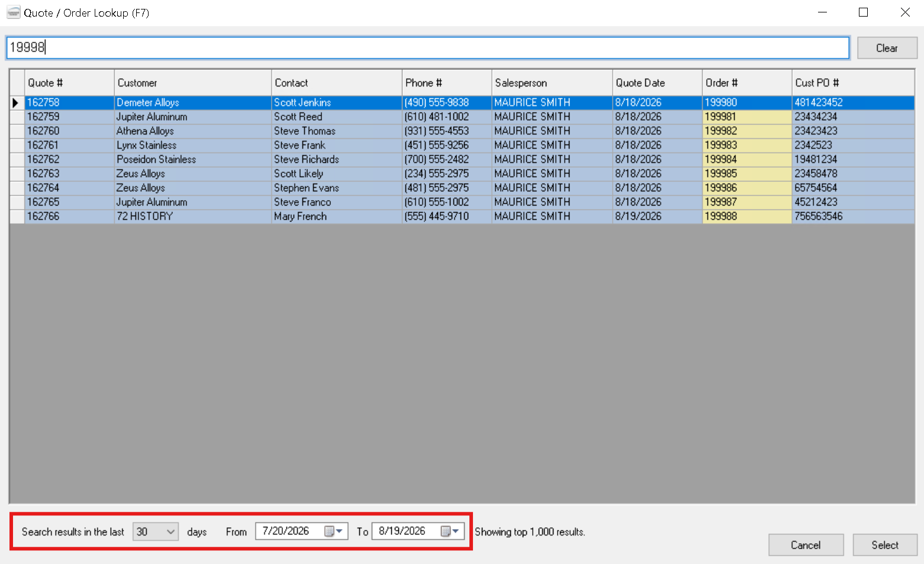
Task: Click contact Stephen Evans
Action: (337, 188)
